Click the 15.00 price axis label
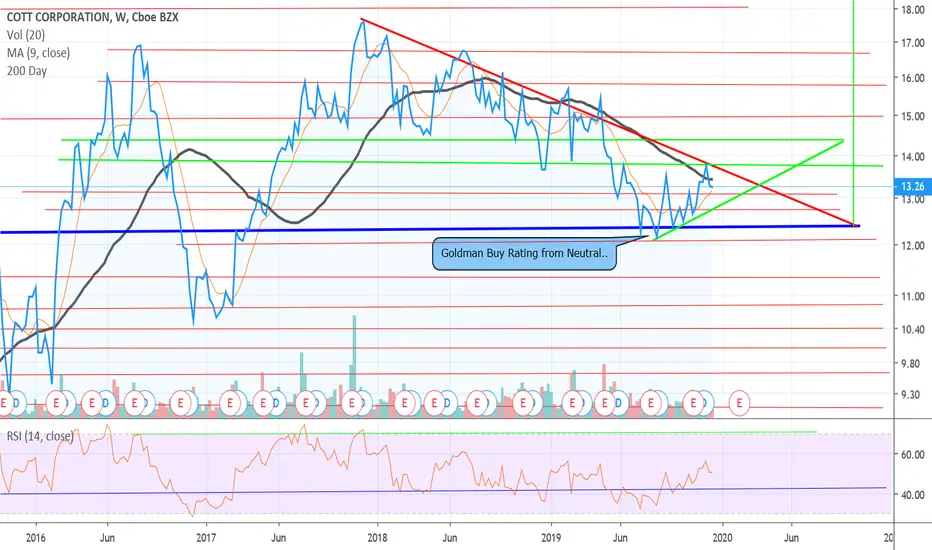The image size is (932, 550). point(912,116)
